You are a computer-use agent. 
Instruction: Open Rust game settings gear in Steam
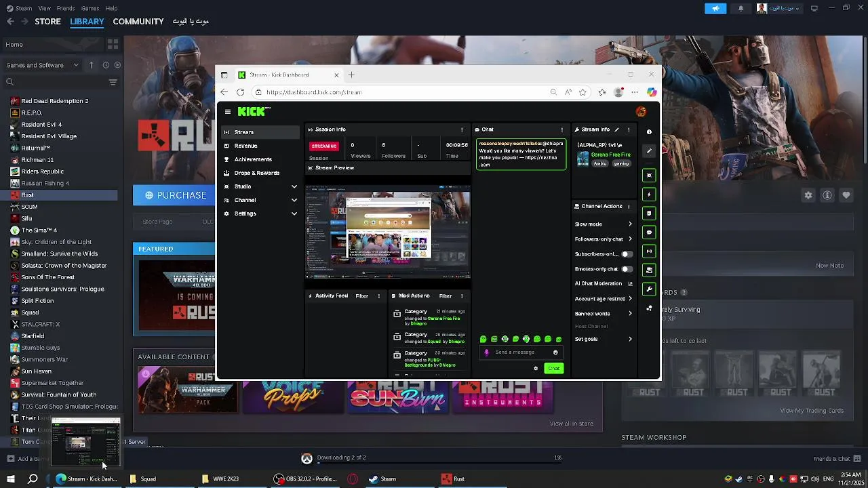pyautogui.click(x=808, y=195)
